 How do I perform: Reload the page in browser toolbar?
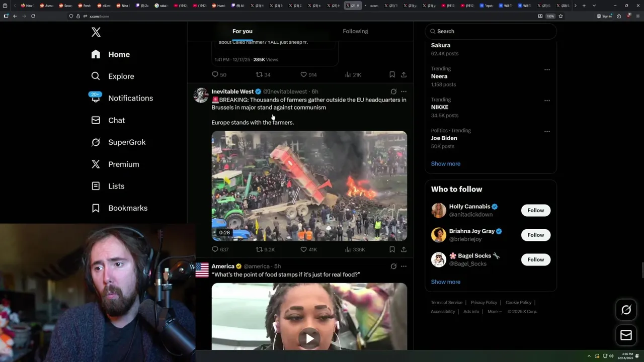pos(33,16)
